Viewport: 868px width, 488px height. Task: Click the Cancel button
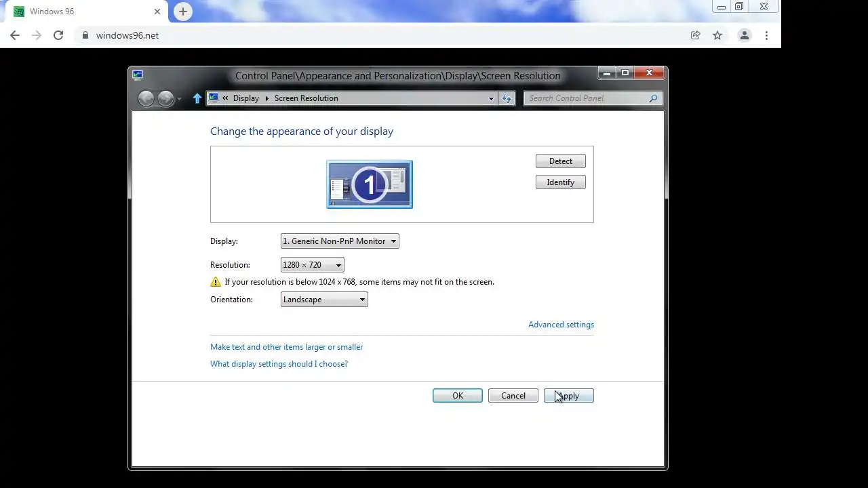[513, 396]
